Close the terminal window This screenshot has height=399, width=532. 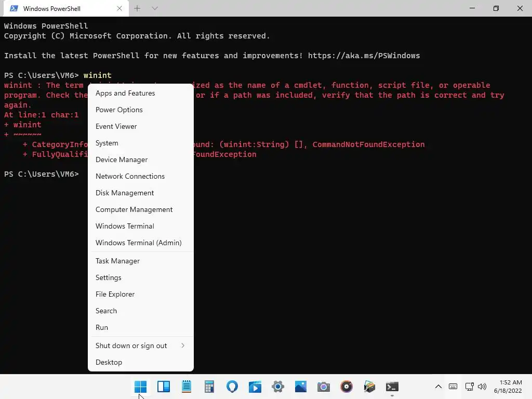coord(520,8)
